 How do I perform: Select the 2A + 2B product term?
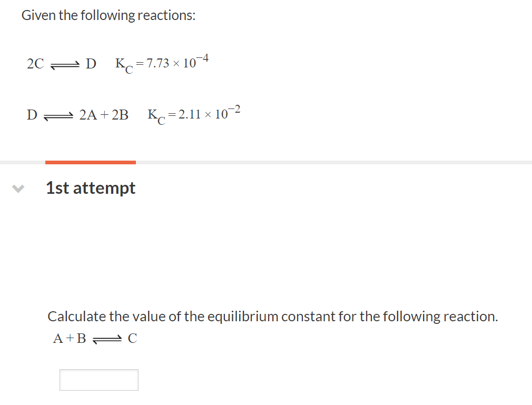click(104, 114)
